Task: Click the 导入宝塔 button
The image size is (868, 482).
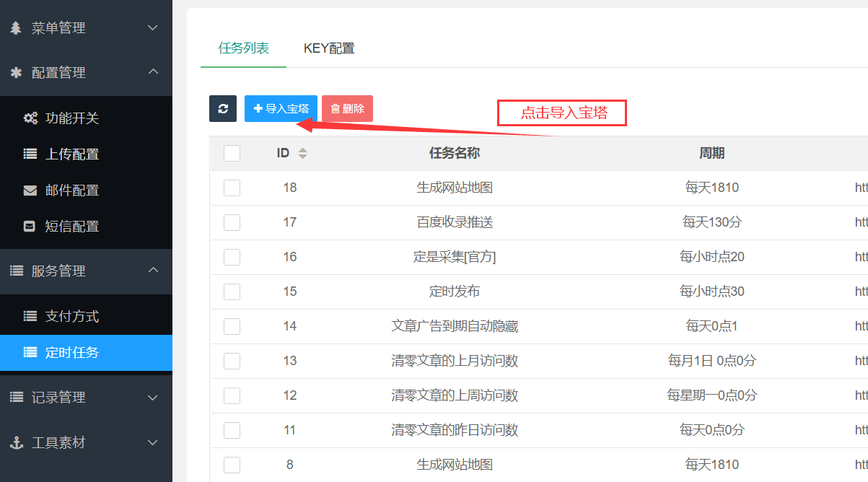Action: pyautogui.click(x=280, y=108)
